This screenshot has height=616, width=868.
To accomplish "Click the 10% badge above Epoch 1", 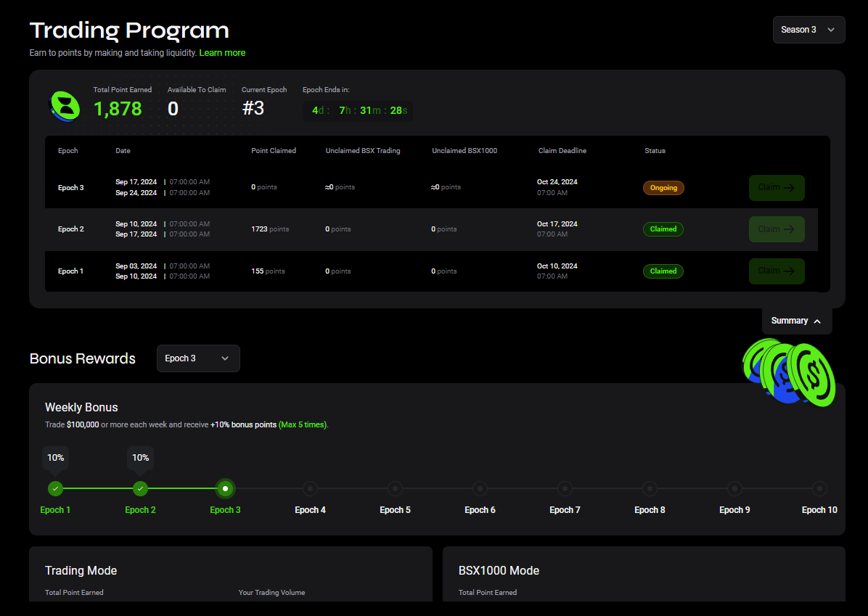I will tap(56, 458).
